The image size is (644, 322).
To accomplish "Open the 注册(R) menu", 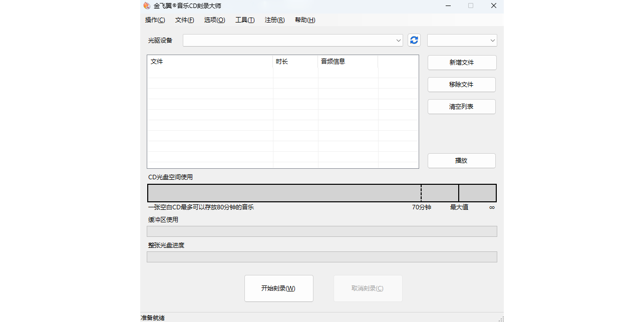I will point(274,20).
